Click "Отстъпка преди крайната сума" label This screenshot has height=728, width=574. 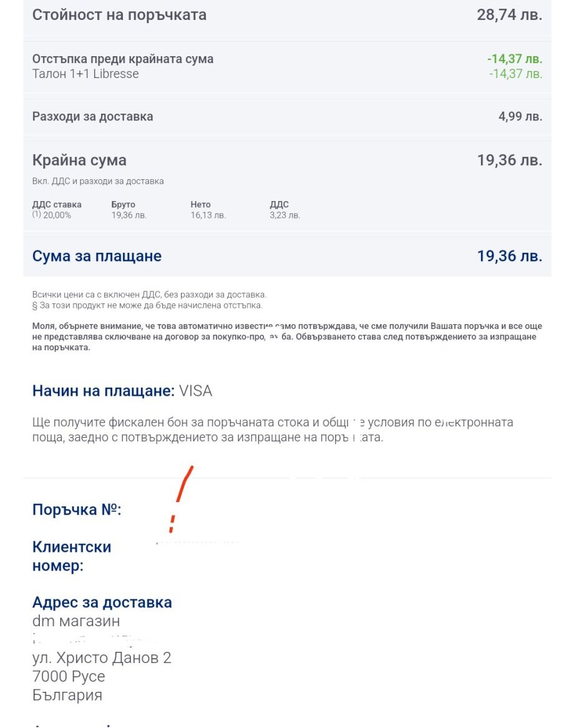coord(123,59)
